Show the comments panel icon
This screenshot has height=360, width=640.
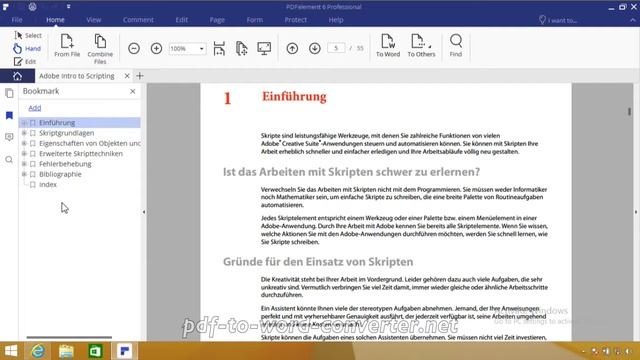9,137
